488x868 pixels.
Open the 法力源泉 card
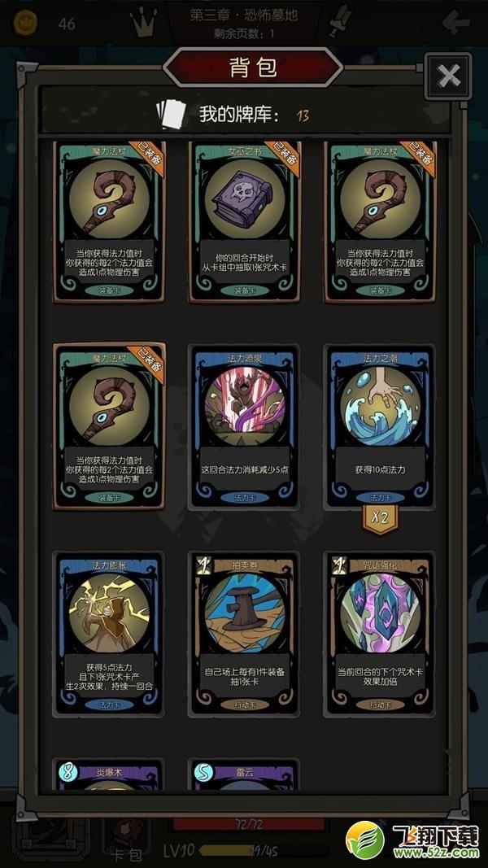(x=245, y=427)
